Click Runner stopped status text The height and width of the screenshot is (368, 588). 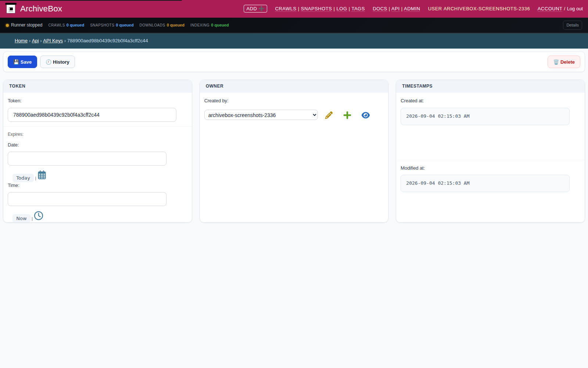pyautogui.click(x=26, y=25)
